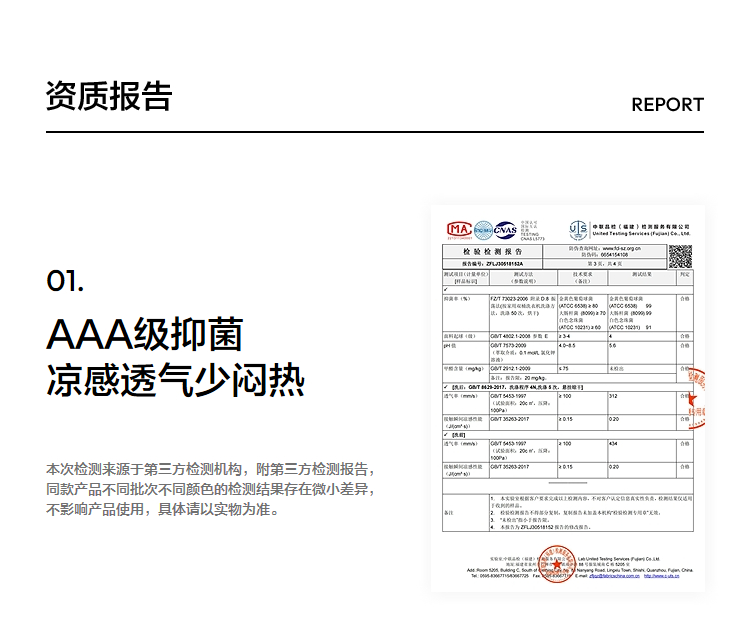Click the line 不影响产品使用，具体请以实物为准
Image resolution: width=750 pixels, height=627 pixels.
(x=163, y=509)
